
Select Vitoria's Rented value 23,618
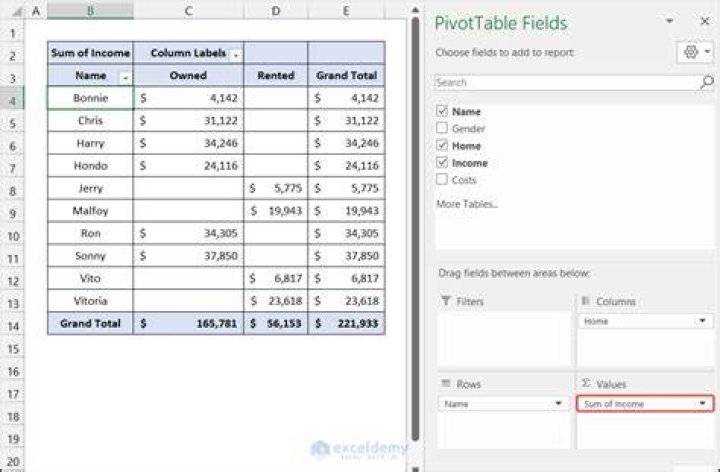click(276, 301)
